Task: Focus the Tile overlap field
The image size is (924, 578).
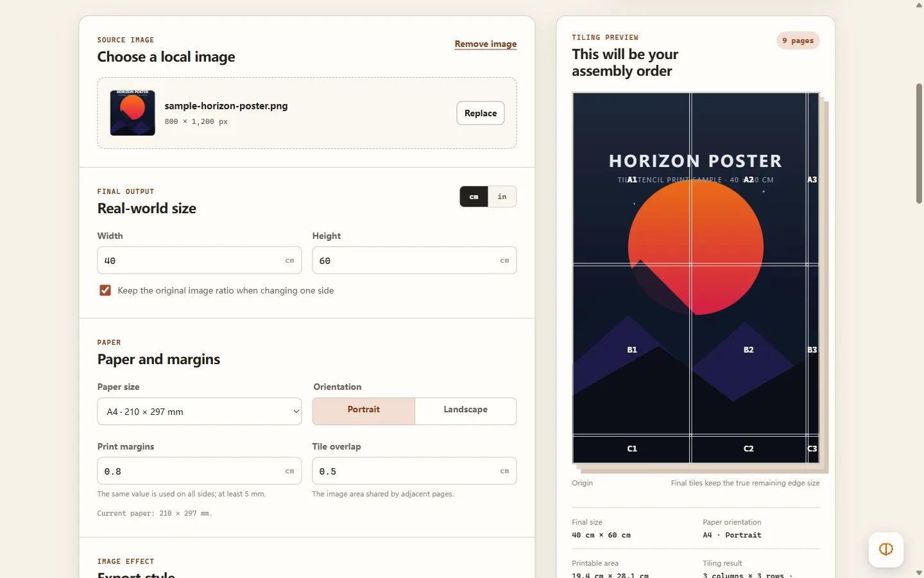Action: (x=415, y=471)
